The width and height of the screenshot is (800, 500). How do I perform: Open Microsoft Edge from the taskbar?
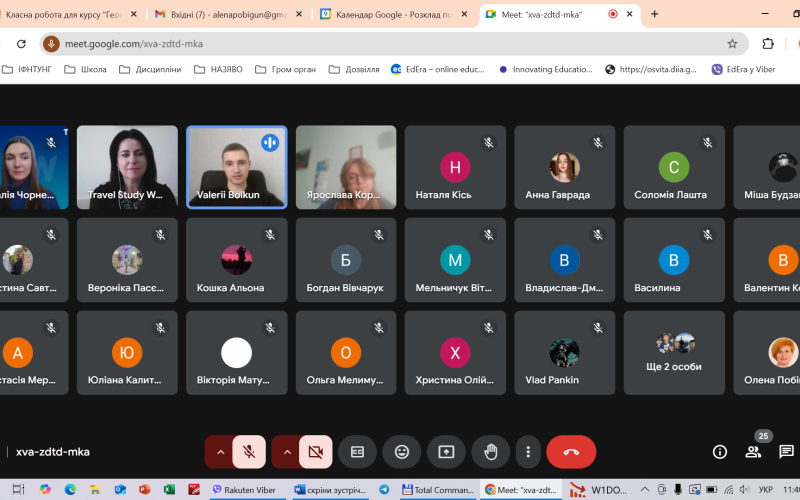coord(70,490)
